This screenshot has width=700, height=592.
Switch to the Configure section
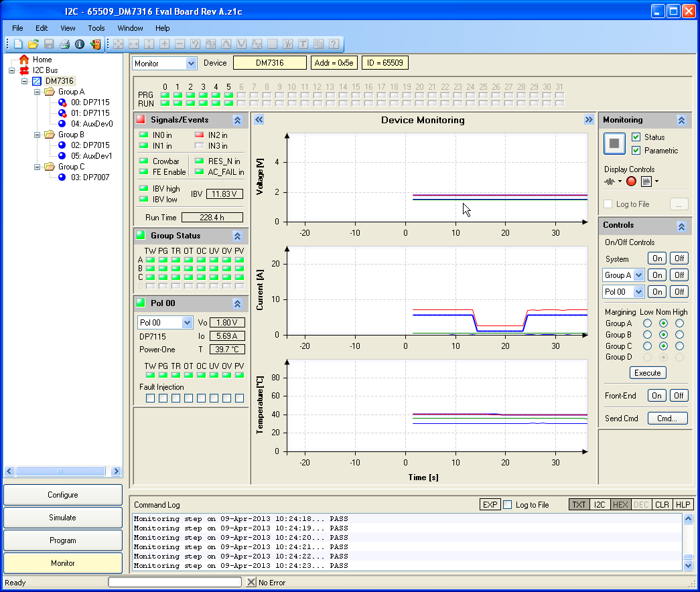pyautogui.click(x=63, y=495)
